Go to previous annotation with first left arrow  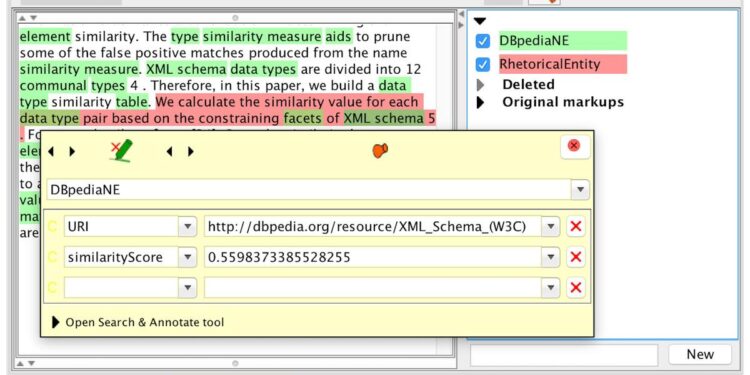click(51, 152)
